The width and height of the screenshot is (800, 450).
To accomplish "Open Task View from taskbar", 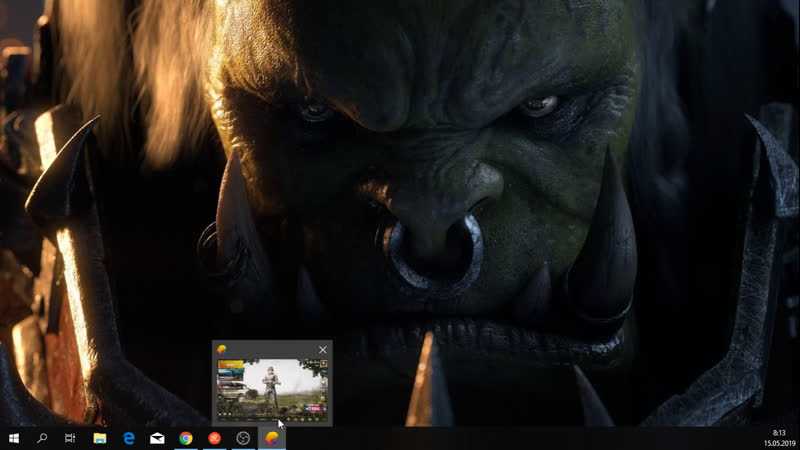I will point(70,438).
